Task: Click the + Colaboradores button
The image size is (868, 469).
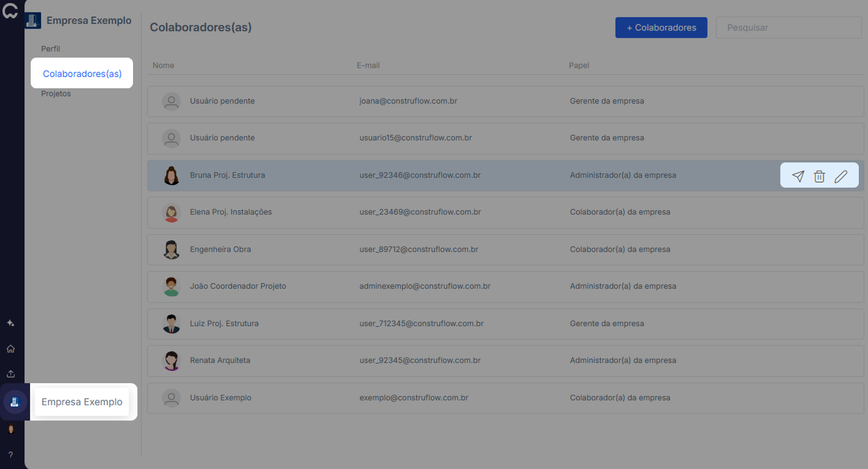Action: (661, 28)
